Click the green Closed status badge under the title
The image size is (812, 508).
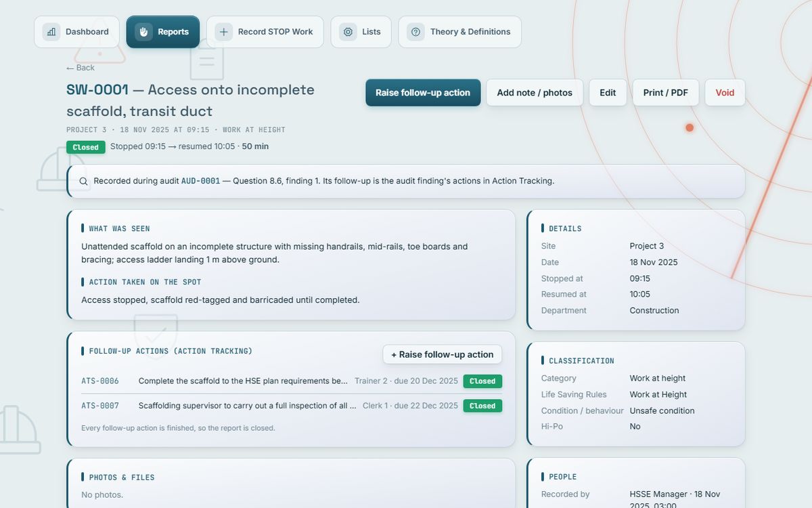pos(86,147)
